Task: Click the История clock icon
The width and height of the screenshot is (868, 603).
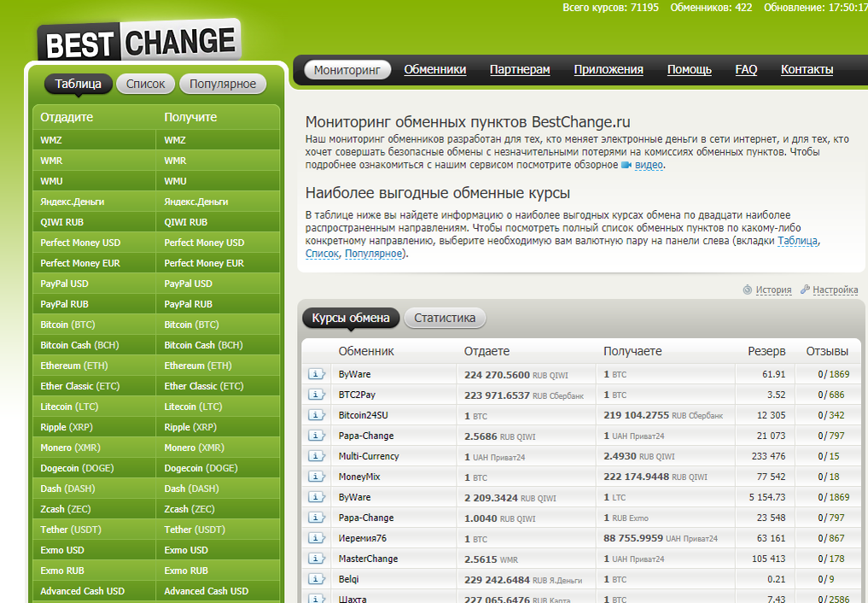Action: (748, 290)
